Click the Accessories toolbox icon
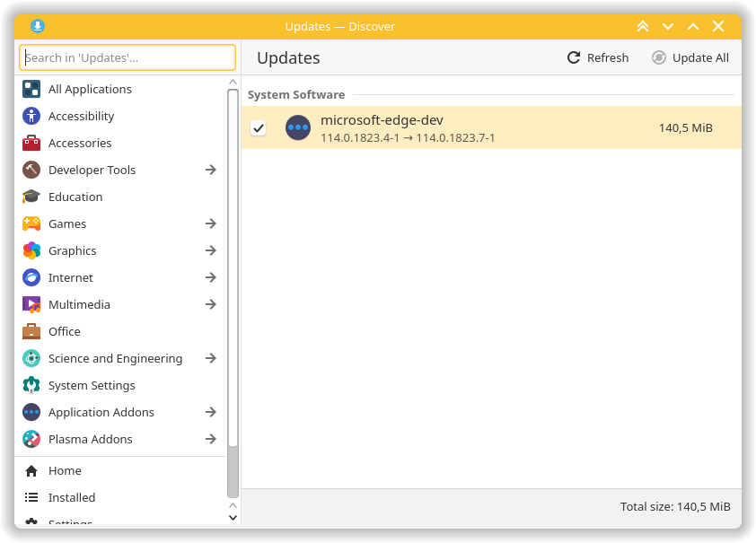Screen dimensions: 756x543 (31, 143)
